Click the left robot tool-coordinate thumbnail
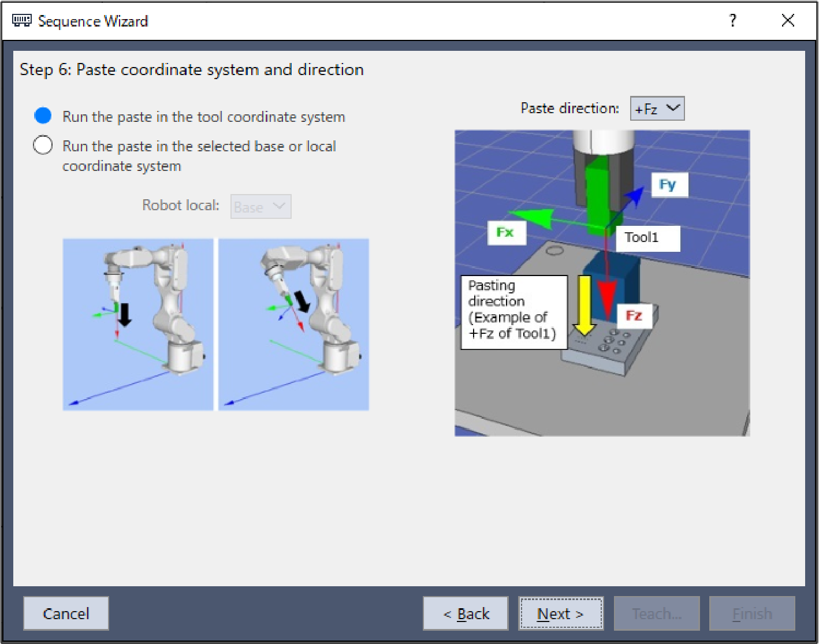Viewport: 819px width, 644px height. (138, 324)
